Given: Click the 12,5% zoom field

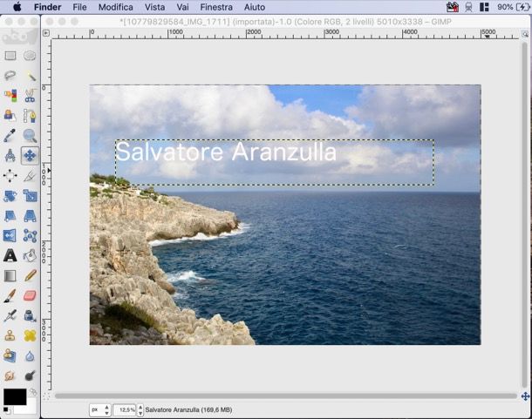Looking at the screenshot, I should 125,409.
